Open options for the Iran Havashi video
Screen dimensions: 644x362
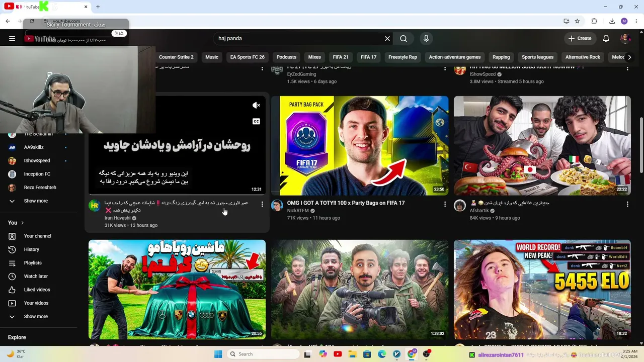point(262,204)
